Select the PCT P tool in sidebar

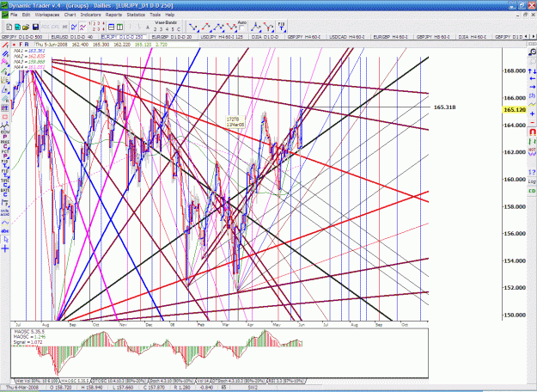[x=5, y=154]
